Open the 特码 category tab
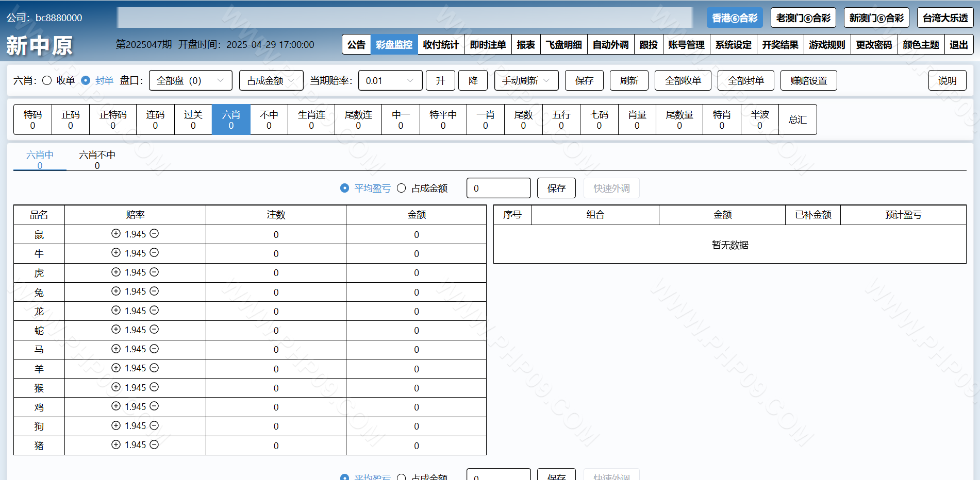The width and height of the screenshot is (980, 480). click(32, 119)
